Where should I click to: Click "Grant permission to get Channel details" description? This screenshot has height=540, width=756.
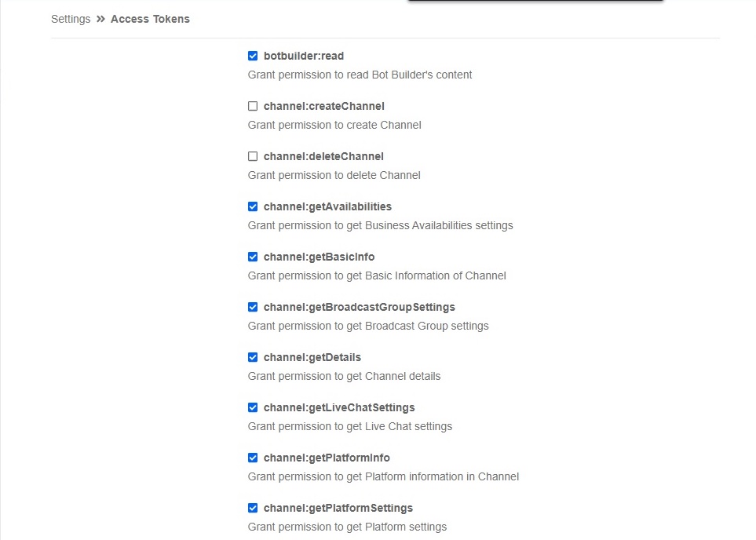coord(344,376)
